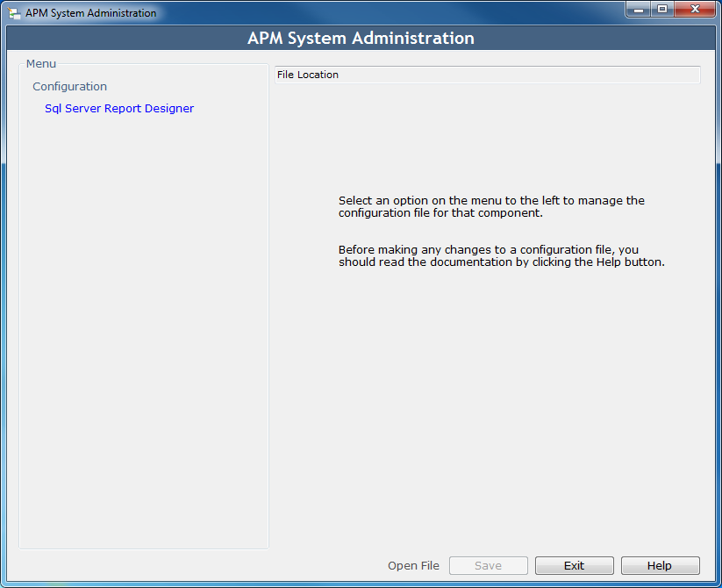Maximize the APM System Administration window

[x=662, y=10]
